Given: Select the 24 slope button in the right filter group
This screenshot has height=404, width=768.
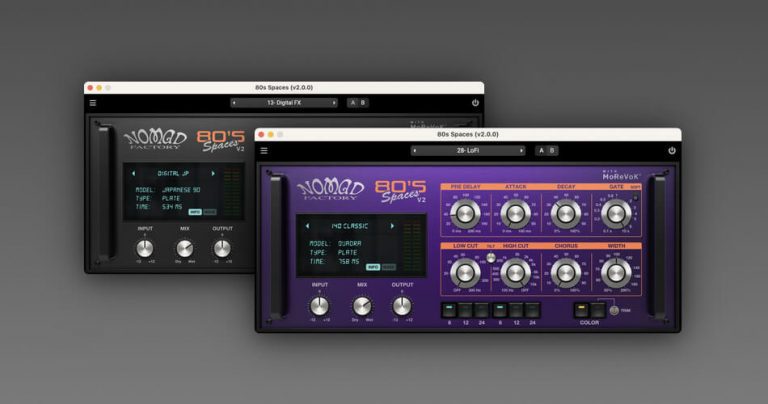Looking at the screenshot, I should coord(532,310).
